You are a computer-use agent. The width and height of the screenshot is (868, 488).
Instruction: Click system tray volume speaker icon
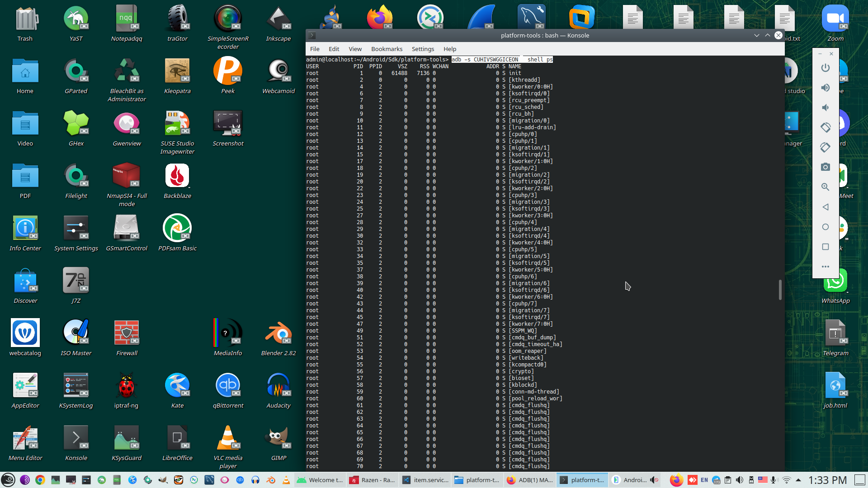coord(740,480)
